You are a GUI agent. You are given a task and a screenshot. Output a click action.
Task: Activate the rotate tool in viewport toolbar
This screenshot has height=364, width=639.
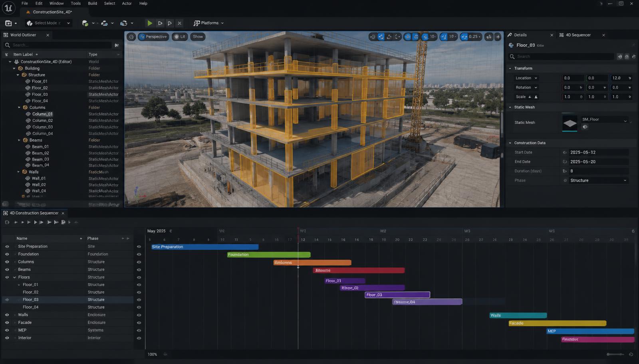point(389,37)
